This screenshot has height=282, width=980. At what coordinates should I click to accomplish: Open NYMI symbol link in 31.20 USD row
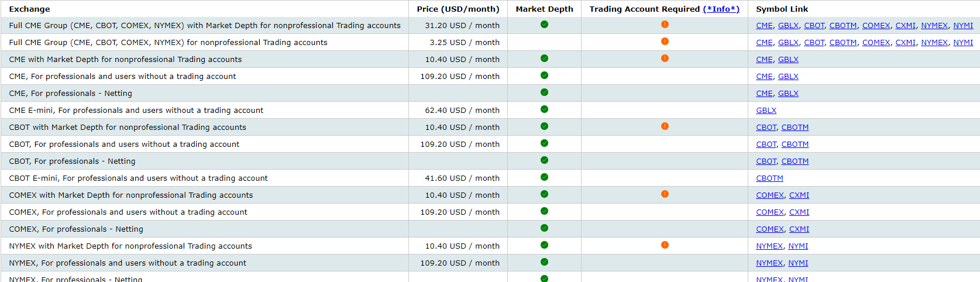pos(963,26)
